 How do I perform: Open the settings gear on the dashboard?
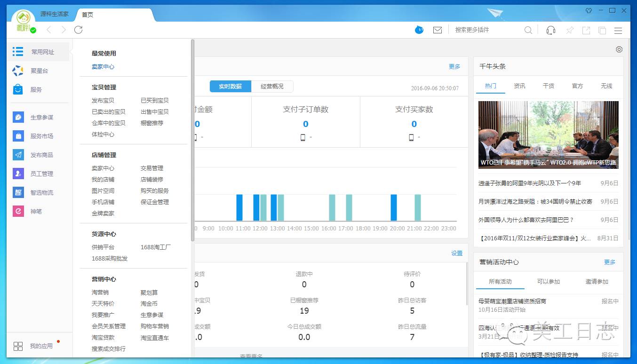click(x=619, y=49)
